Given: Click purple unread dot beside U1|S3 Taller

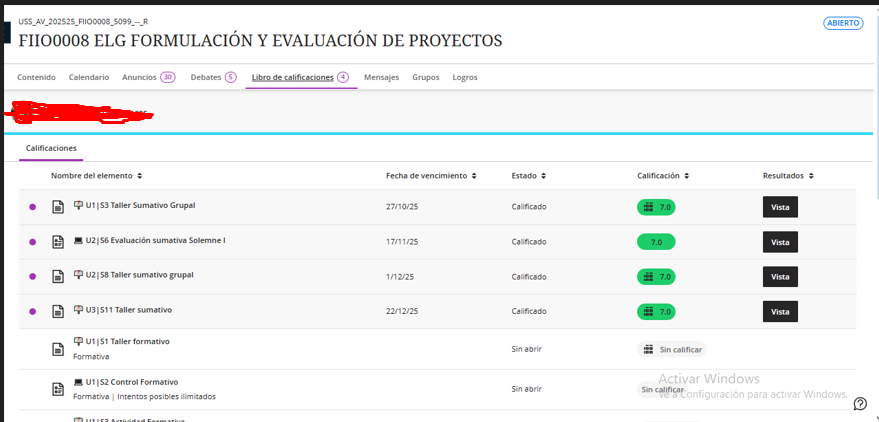Looking at the screenshot, I should click(x=32, y=207).
